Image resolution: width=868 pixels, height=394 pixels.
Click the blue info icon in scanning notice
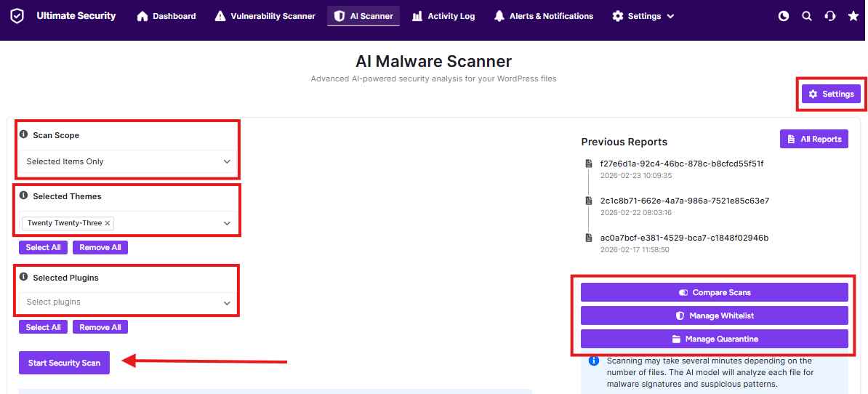click(x=594, y=361)
